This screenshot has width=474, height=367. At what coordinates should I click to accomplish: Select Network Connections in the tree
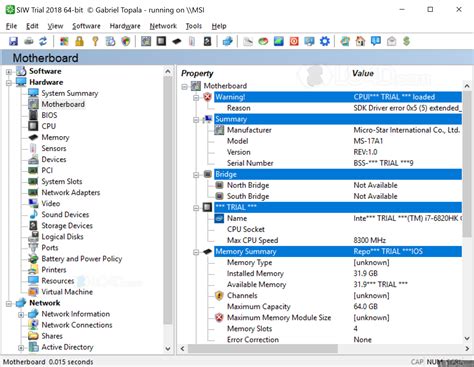click(x=77, y=325)
